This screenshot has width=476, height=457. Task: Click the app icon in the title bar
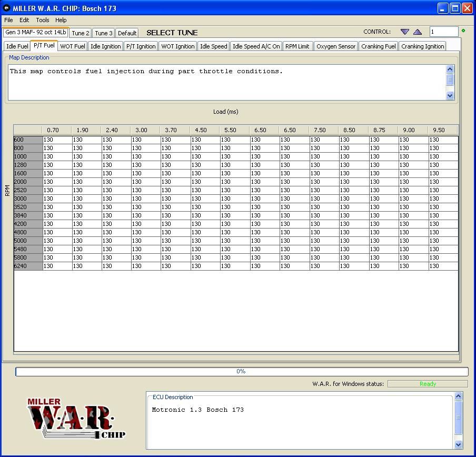click(6, 8)
